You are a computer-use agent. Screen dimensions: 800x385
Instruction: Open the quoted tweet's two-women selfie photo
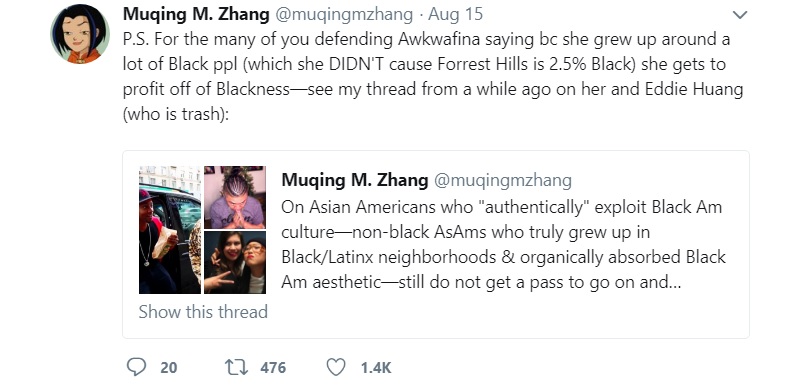pos(235,262)
